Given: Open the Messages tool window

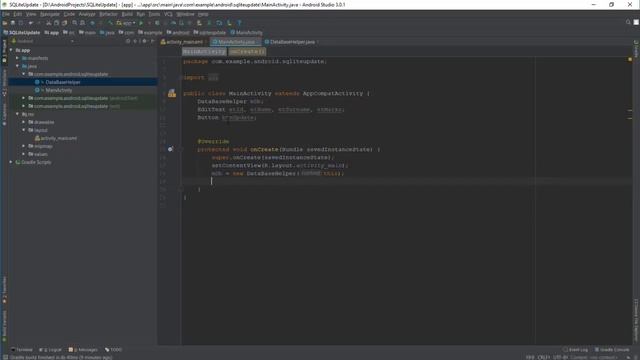Looking at the screenshot, I should pos(83,350).
